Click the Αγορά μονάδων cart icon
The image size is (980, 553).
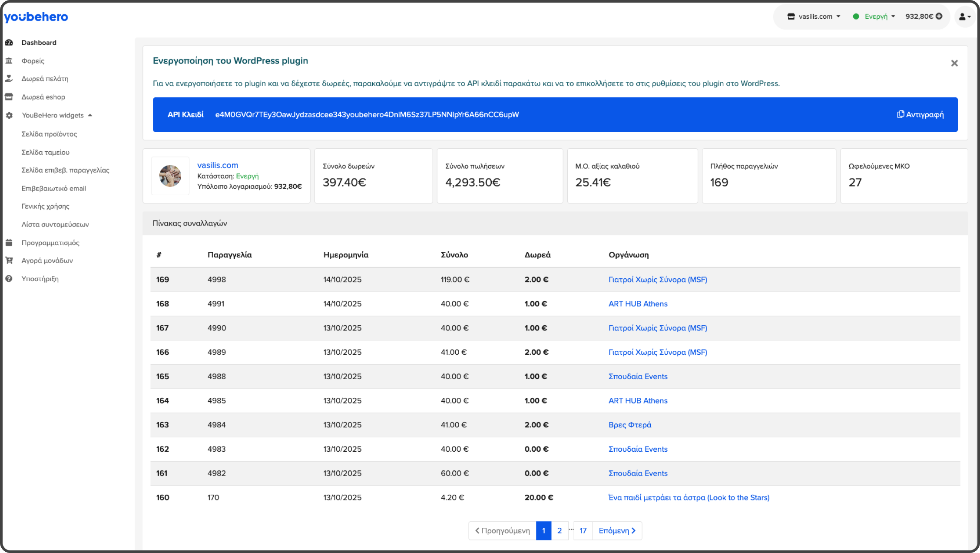tap(9, 260)
